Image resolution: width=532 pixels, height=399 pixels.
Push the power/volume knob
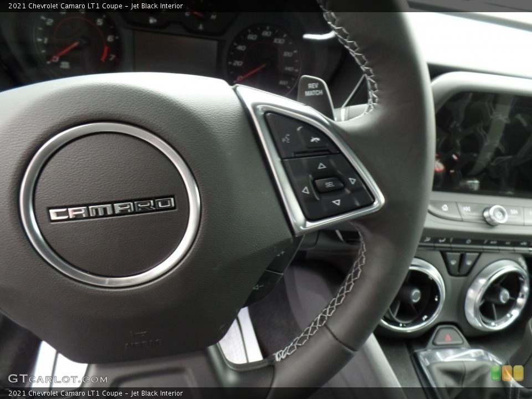tap(495, 215)
